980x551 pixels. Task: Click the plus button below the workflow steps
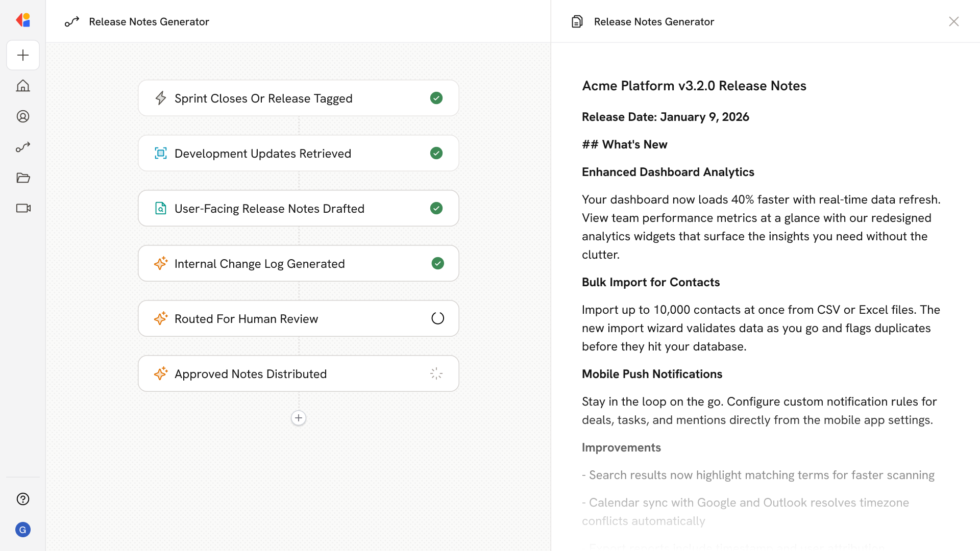(x=299, y=418)
